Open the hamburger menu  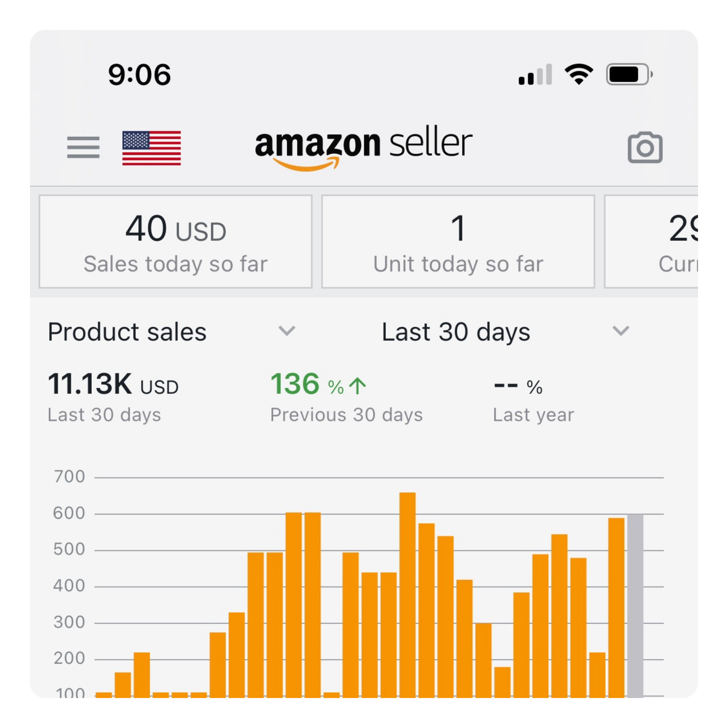tap(83, 147)
